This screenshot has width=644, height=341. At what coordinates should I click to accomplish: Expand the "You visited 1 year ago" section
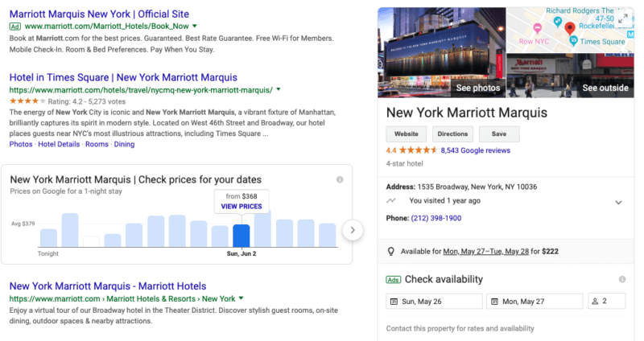[618, 202]
